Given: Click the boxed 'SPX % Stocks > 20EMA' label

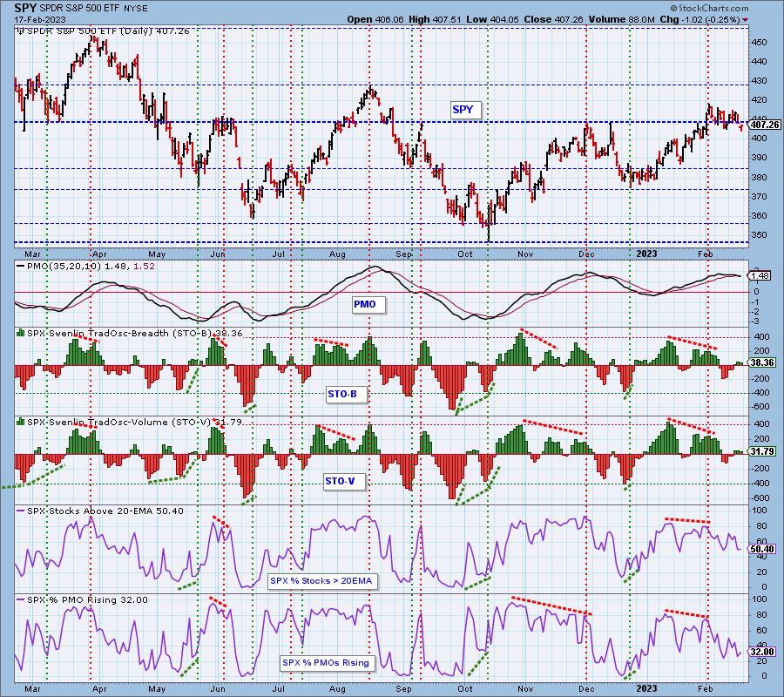Looking at the screenshot, I should 321,581.
